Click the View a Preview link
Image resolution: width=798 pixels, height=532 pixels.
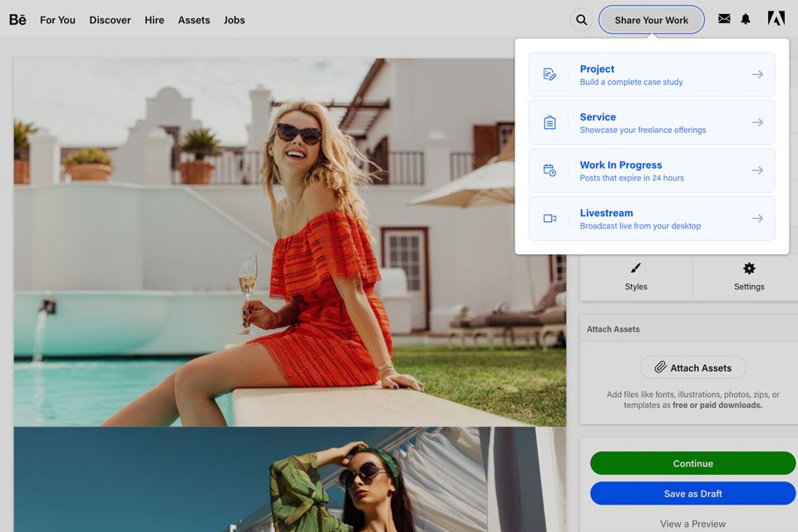(x=692, y=524)
